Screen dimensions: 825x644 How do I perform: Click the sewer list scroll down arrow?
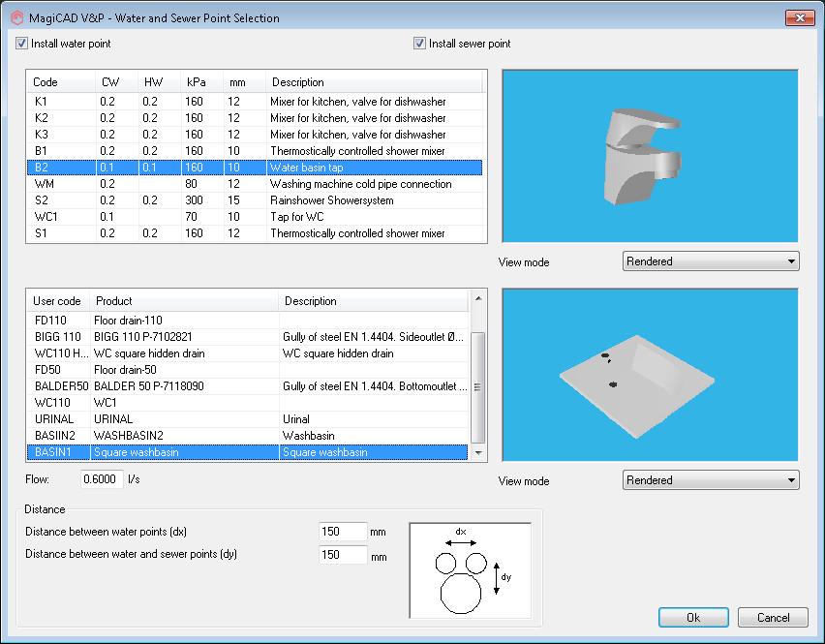click(x=477, y=452)
